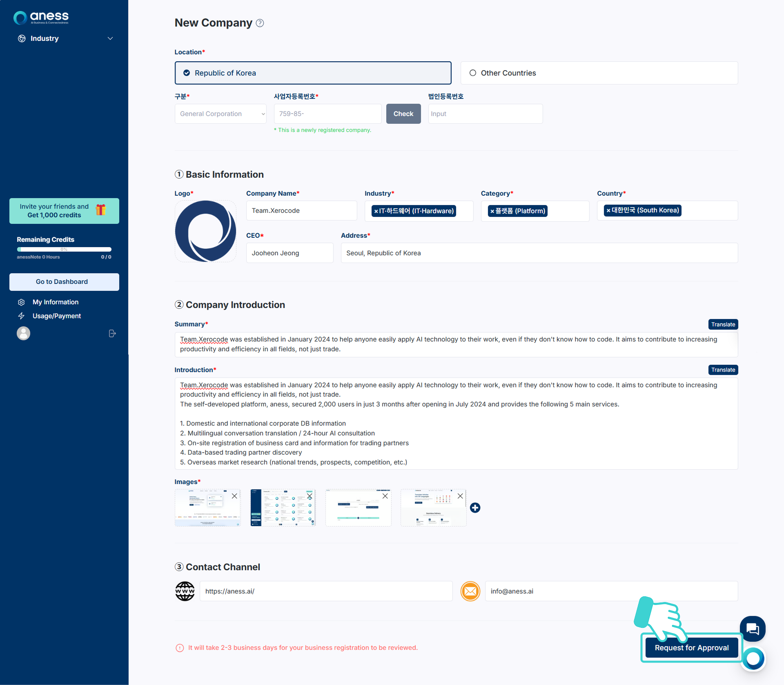Remove the IT-Hardware industry tag
This screenshot has height=685, width=784.
coord(376,211)
